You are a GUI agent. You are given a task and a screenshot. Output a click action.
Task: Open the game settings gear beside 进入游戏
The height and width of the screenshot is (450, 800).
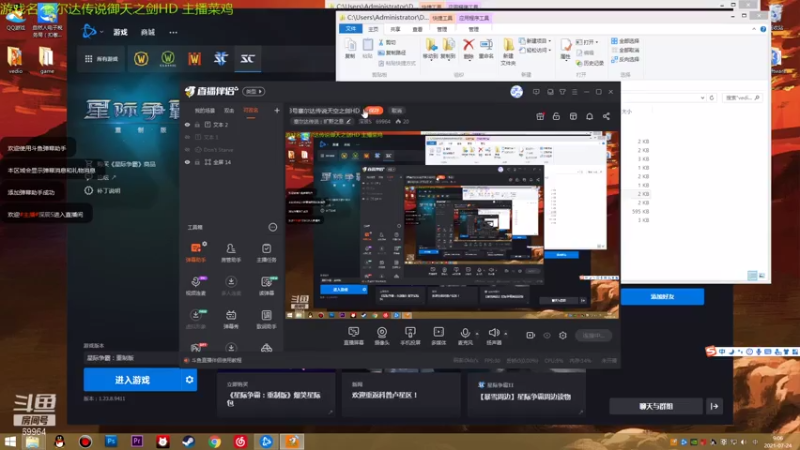point(189,380)
